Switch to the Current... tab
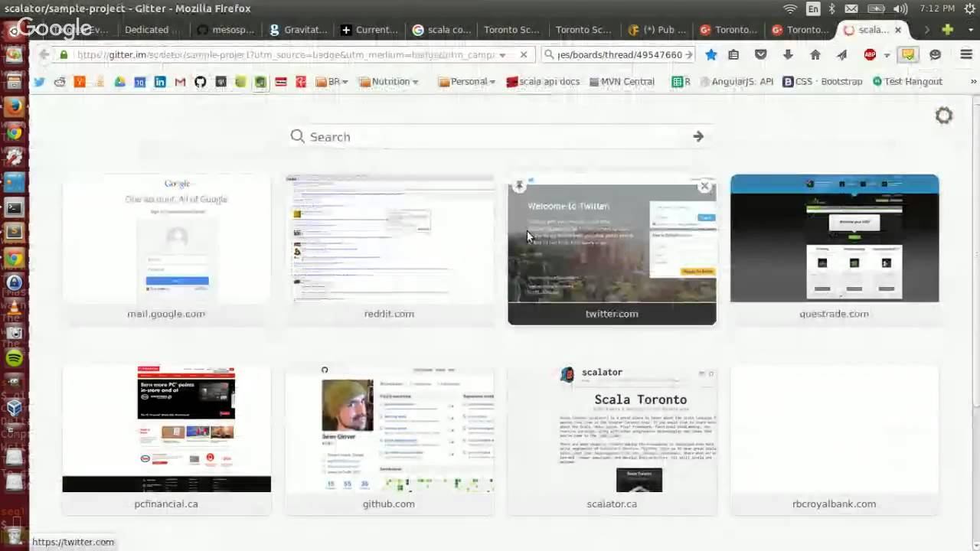 click(370, 30)
